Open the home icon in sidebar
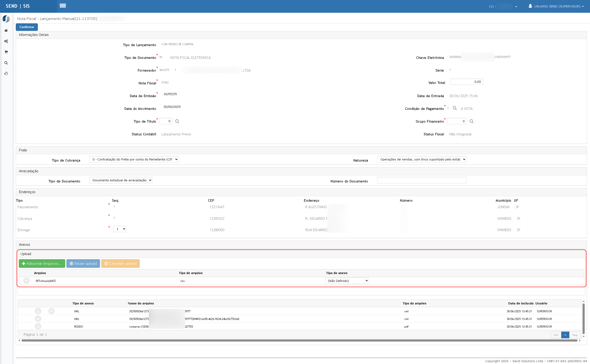 coord(6,31)
